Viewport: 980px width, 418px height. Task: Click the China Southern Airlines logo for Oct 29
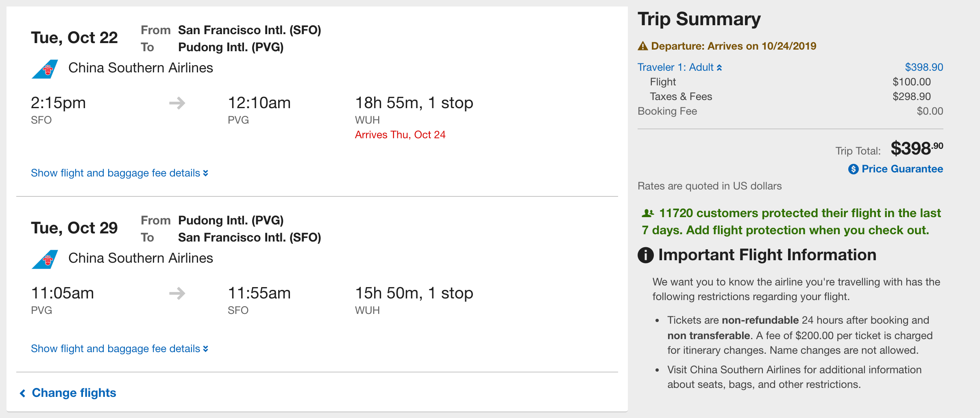45,259
